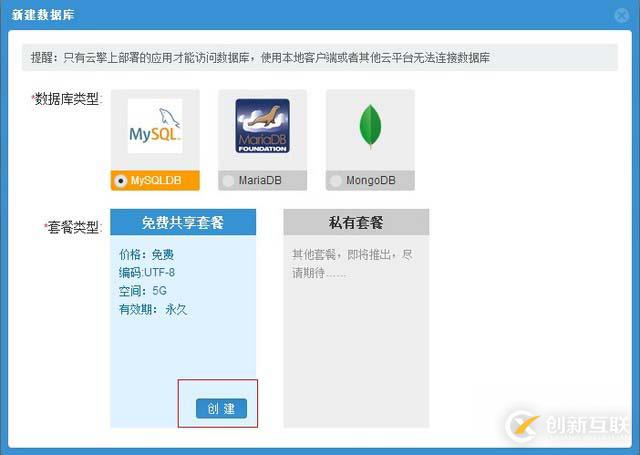Click the MongoDB green leaf logo

pos(370,126)
